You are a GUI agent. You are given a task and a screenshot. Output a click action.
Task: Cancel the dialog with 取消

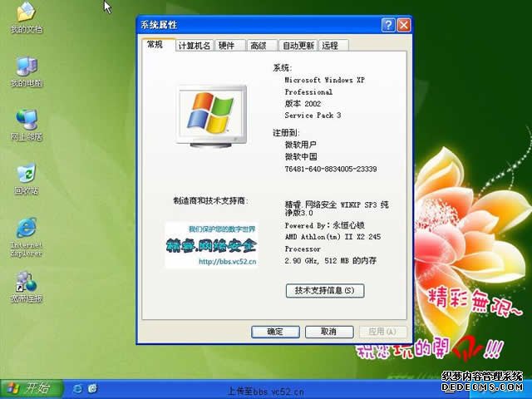[x=329, y=332]
